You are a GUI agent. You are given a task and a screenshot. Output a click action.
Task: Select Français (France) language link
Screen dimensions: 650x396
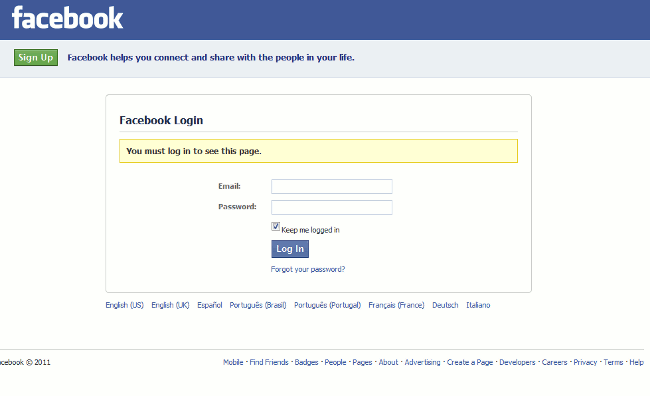396,305
